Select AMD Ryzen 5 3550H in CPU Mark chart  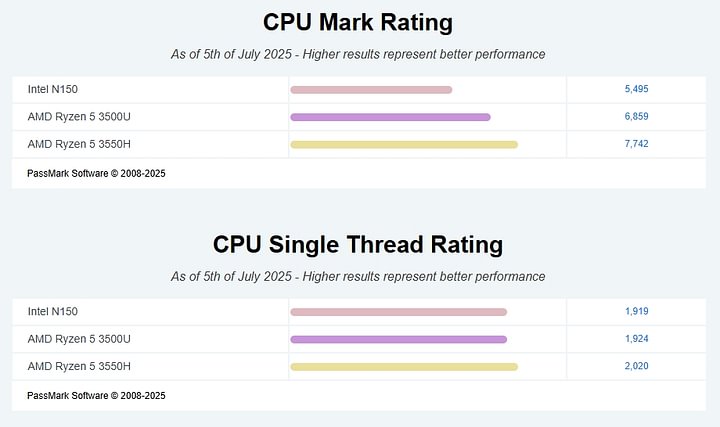[79, 144]
